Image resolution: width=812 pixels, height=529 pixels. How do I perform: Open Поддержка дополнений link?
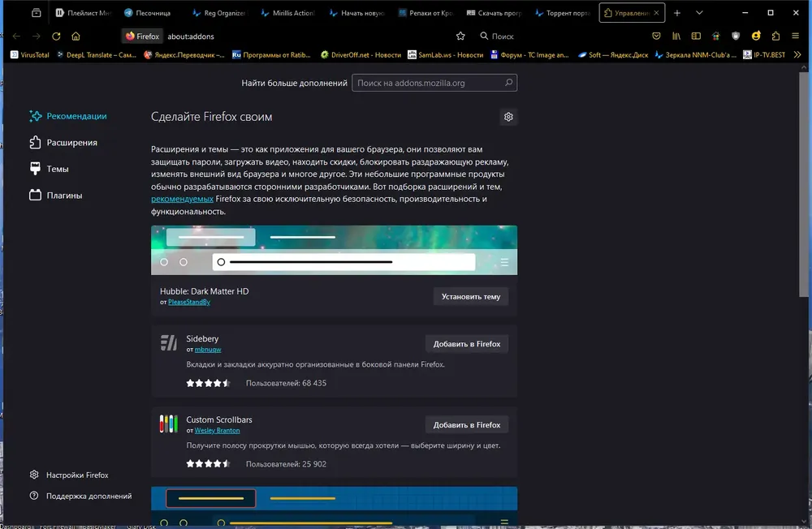click(80, 496)
